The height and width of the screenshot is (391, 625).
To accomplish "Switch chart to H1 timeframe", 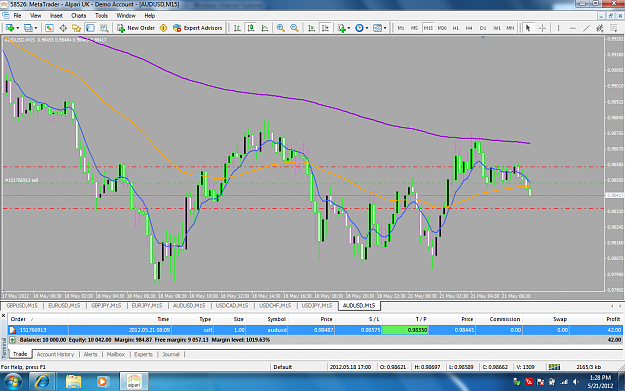I will (456, 28).
